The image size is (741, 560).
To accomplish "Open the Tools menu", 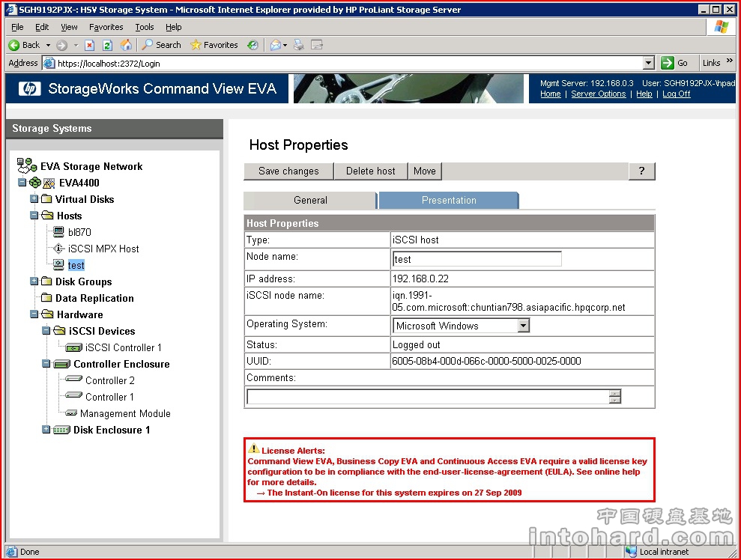I will click(x=144, y=27).
